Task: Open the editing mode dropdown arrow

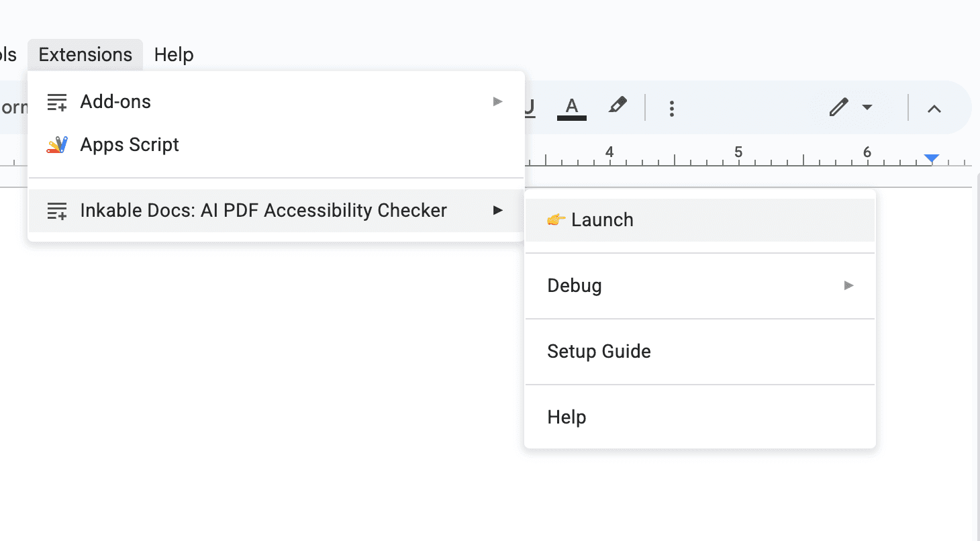Action: coord(866,107)
